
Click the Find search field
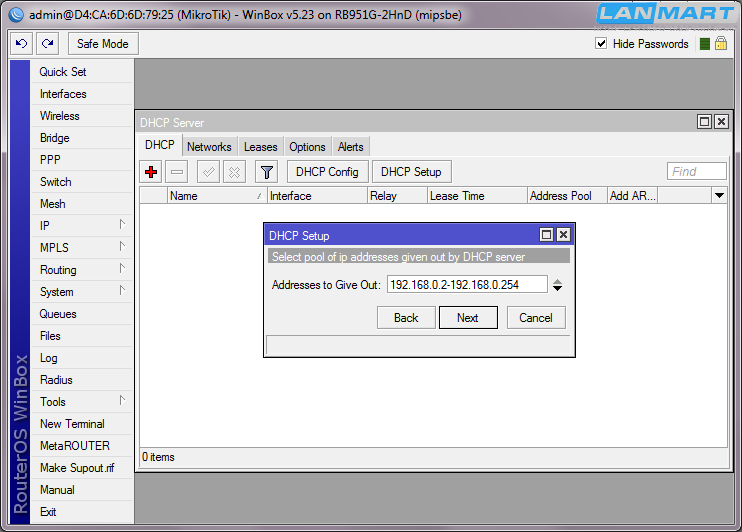tap(697, 171)
